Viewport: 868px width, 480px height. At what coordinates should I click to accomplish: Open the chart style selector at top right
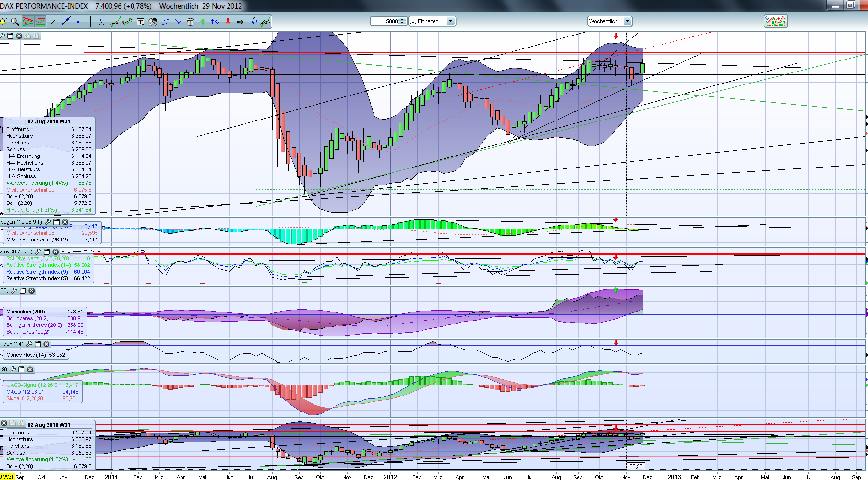(775, 21)
